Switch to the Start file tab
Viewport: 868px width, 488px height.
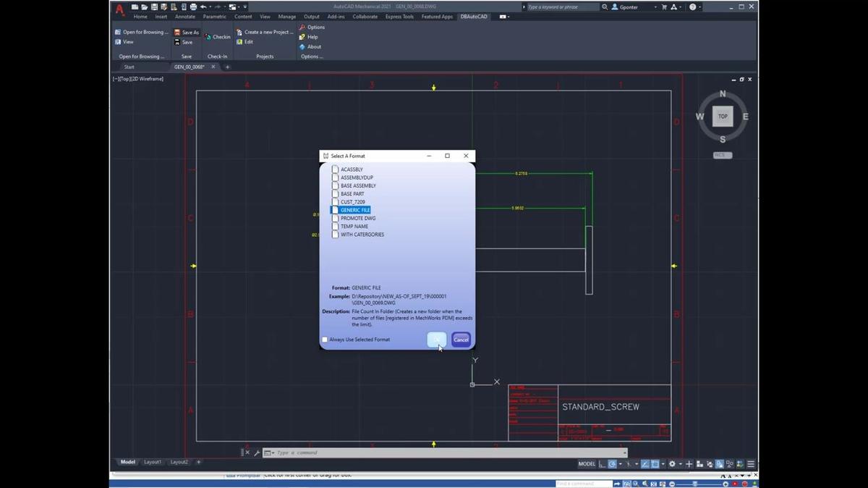point(129,67)
